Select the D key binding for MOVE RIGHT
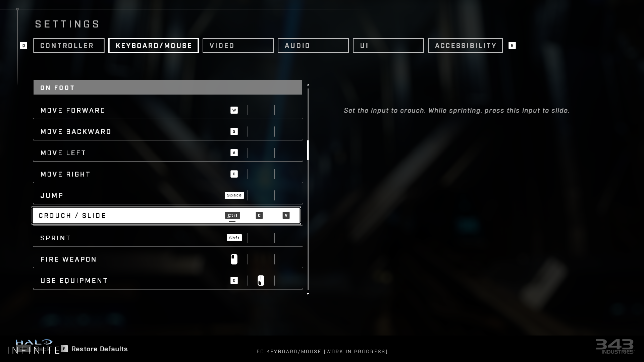644x362 pixels. point(234,174)
